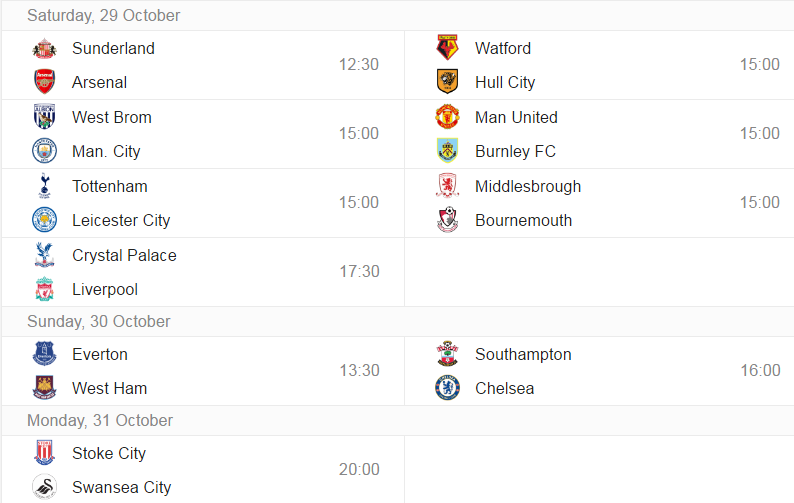
Task: Click the Middlesbrough team name
Action: point(528,186)
